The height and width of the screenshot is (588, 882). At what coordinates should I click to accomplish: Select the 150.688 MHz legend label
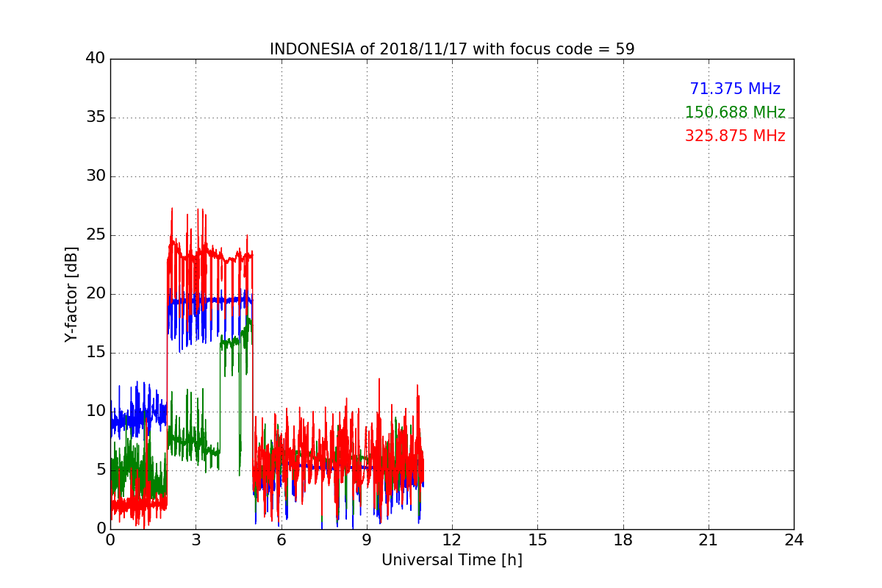click(x=735, y=112)
